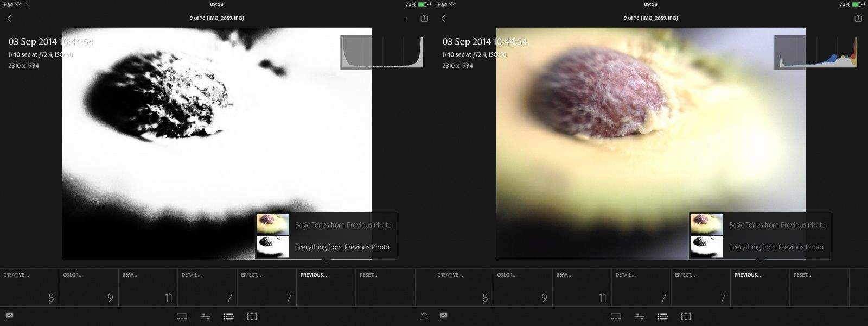868x326 pixels.
Task: Expand B&W presets in left screen
Action: (148, 287)
